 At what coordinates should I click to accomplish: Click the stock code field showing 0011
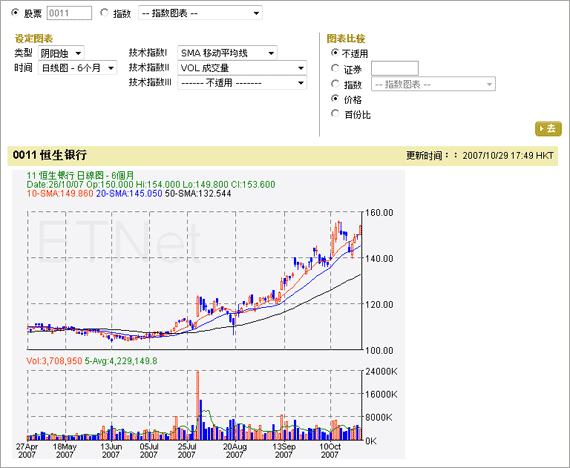pyautogui.click(x=69, y=13)
